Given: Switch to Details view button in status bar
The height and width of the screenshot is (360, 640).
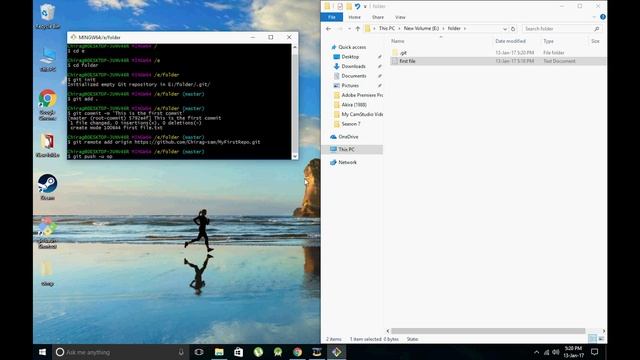Looking at the screenshot, I should [592, 339].
